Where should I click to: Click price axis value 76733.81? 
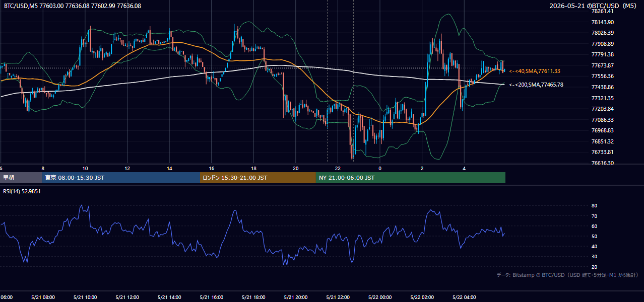coord(602,152)
